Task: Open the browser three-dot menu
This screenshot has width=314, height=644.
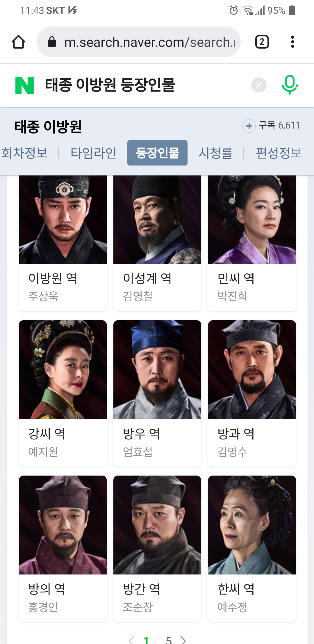Action: coord(292,42)
